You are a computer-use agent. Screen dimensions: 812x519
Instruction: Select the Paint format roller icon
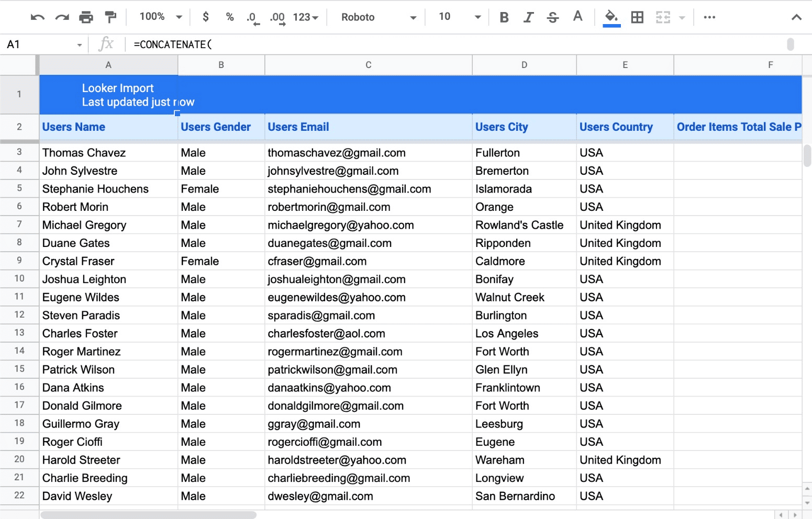[x=110, y=17]
